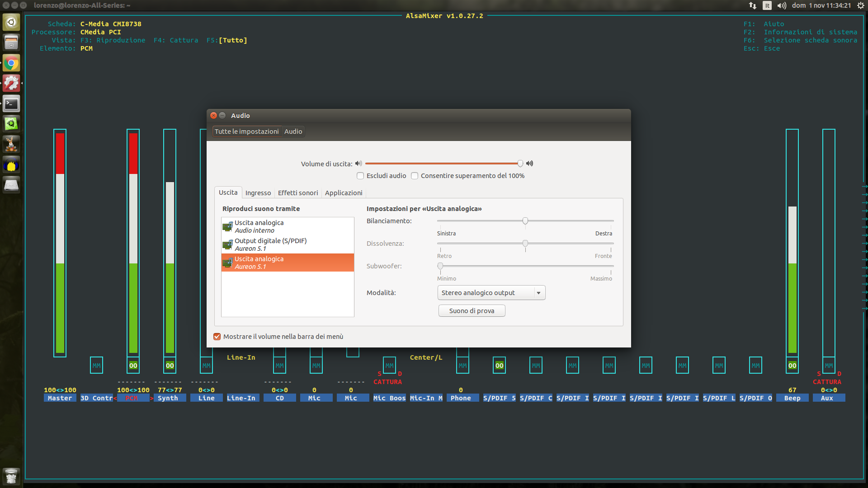This screenshot has height=488, width=868.
Task: Launch Audacity from the dock
Action: pos(11,165)
